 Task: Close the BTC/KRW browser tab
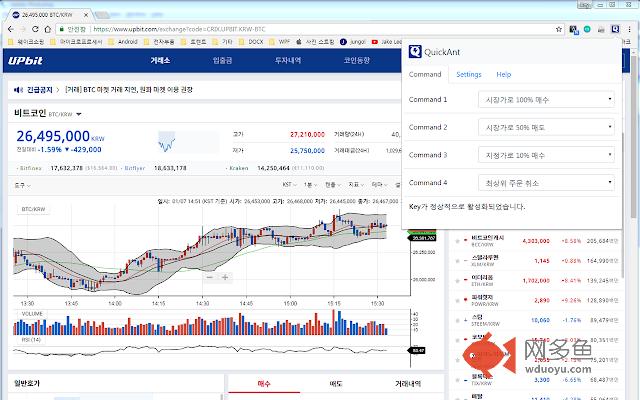click(x=86, y=15)
